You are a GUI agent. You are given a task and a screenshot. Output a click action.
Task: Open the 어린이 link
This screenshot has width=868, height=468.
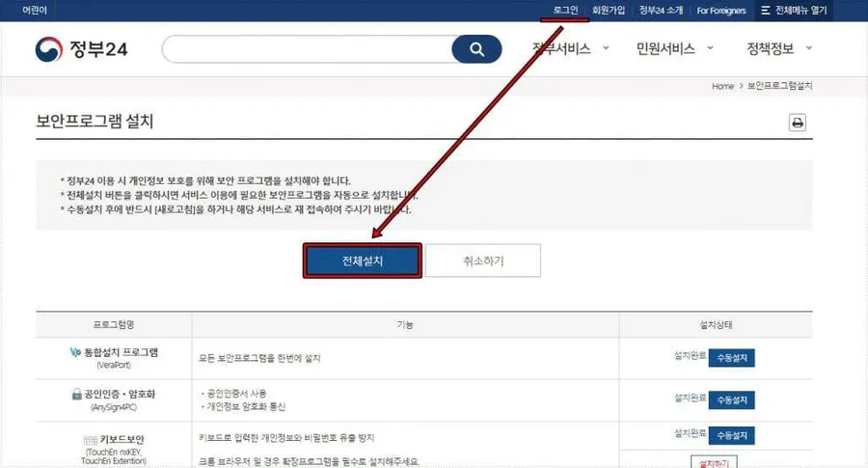point(35,10)
